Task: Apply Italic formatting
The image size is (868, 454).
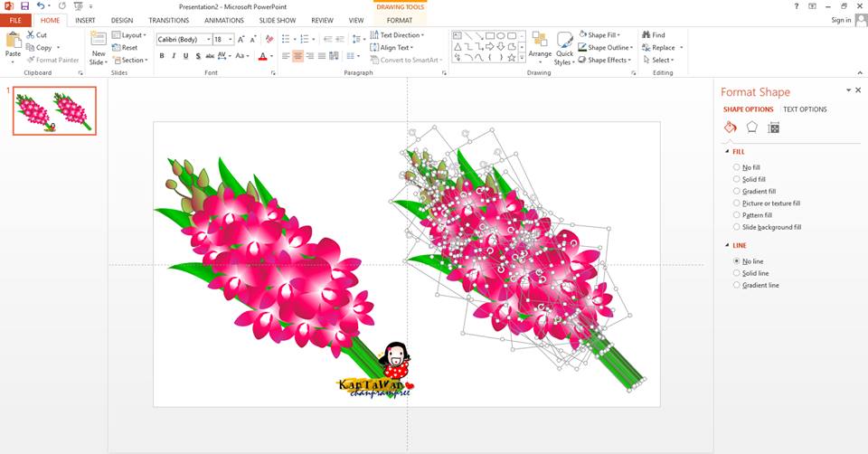Action: click(x=174, y=56)
